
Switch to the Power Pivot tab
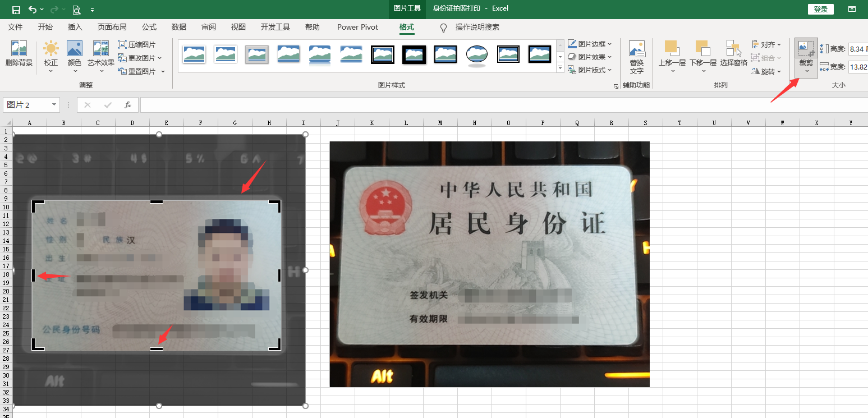coord(357,27)
